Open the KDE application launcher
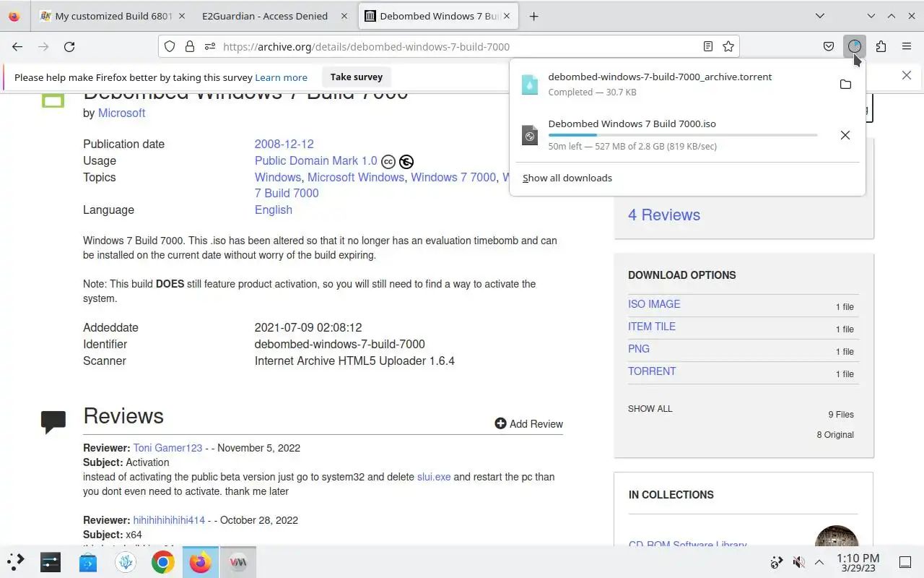This screenshot has width=924, height=578. [16, 561]
